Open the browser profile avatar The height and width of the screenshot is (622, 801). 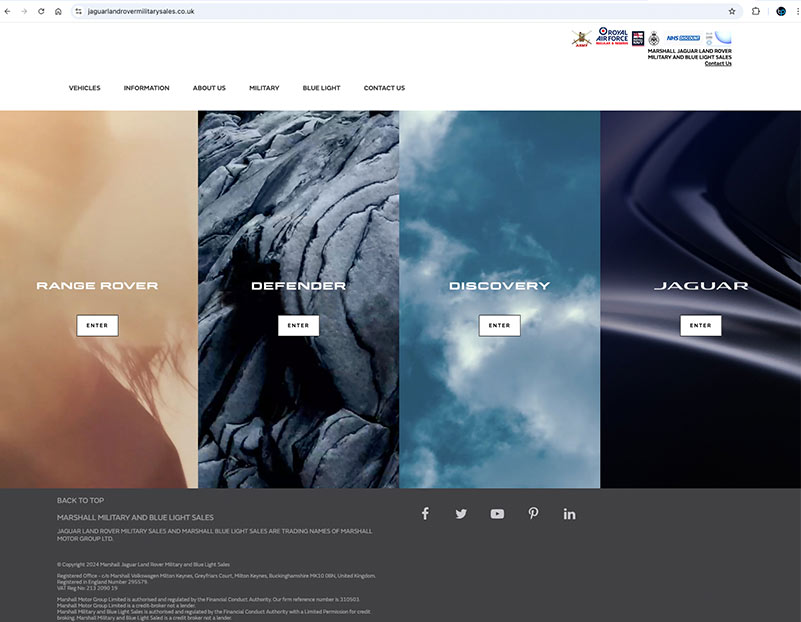781,11
